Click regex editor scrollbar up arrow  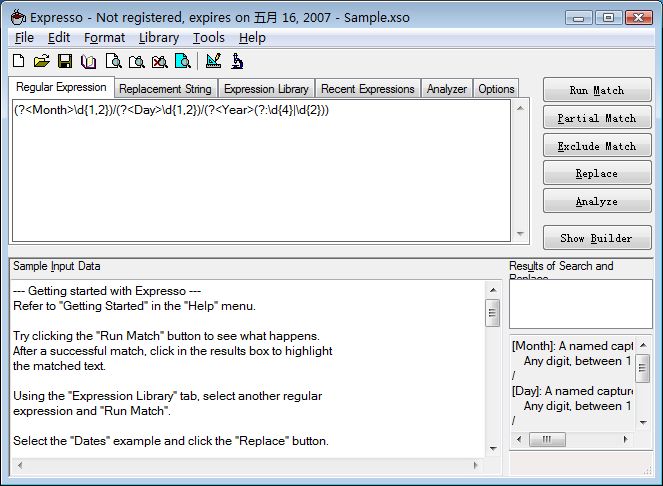(x=521, y=109)
